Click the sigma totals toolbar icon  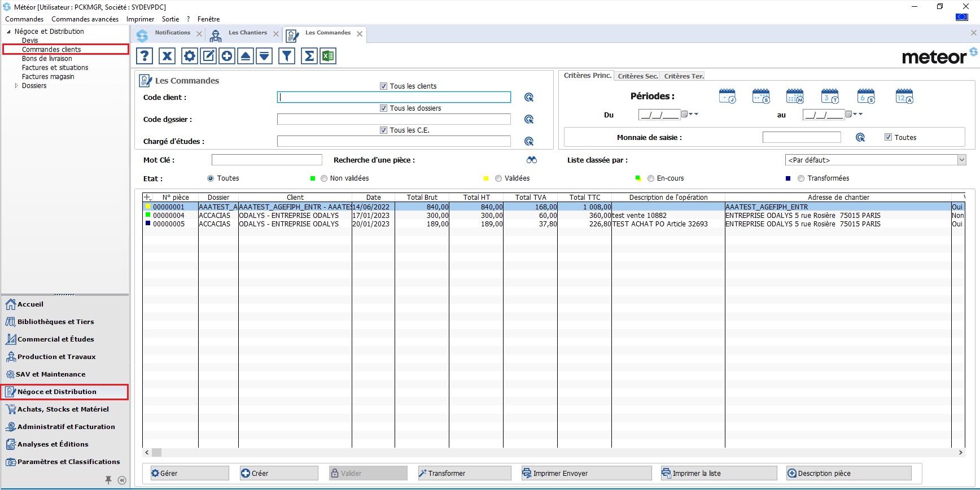coord(309,56)
